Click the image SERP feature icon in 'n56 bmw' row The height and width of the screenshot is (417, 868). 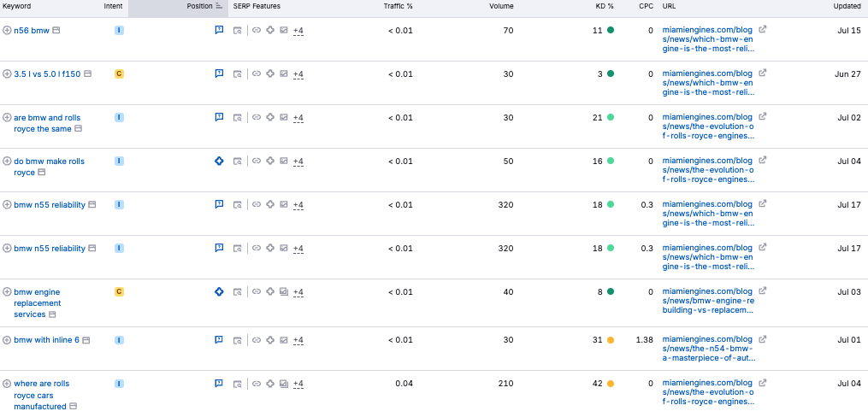pyautogui.click(x=283, y=31)
